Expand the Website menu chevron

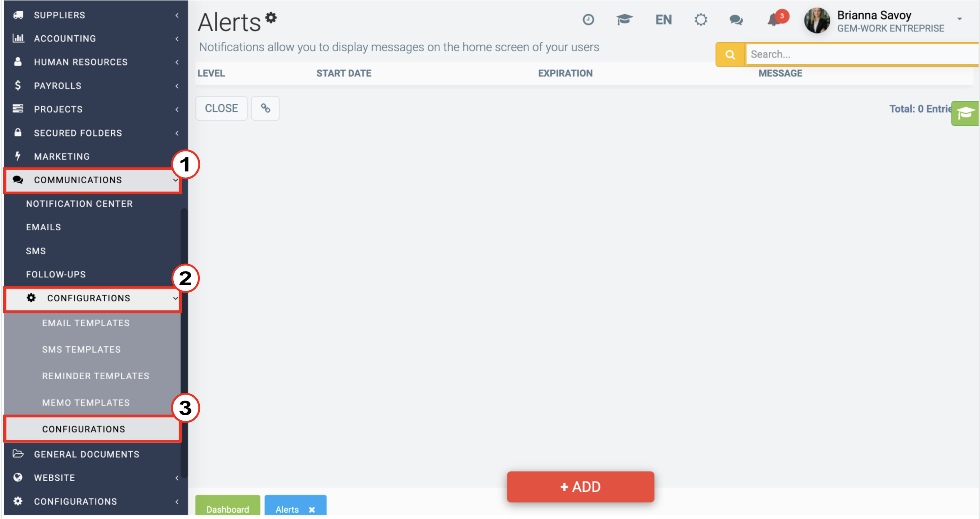coord(177,478)
